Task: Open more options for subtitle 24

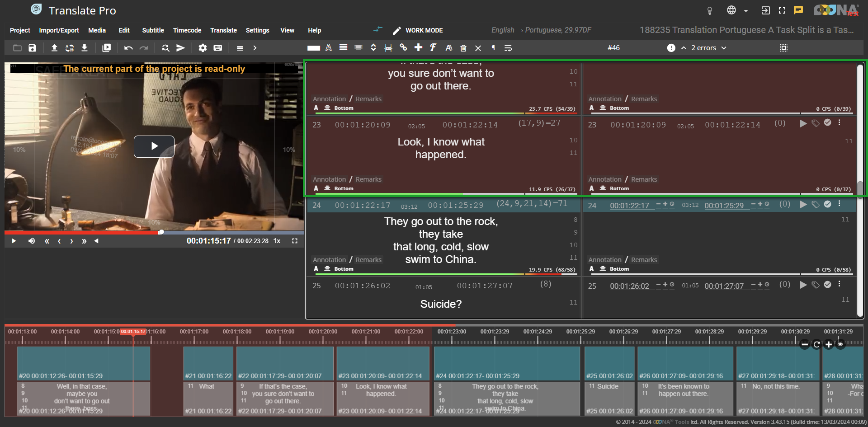Action: point(840,204)
